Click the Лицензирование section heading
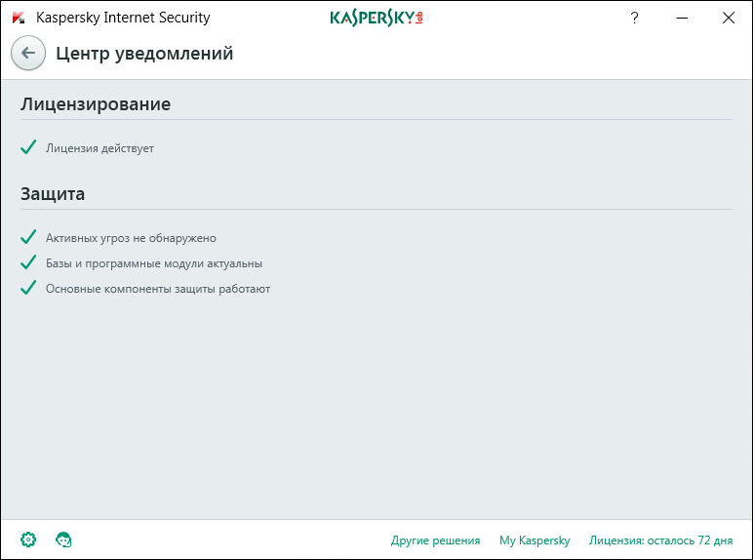753x560 pixels. point(96,104)
